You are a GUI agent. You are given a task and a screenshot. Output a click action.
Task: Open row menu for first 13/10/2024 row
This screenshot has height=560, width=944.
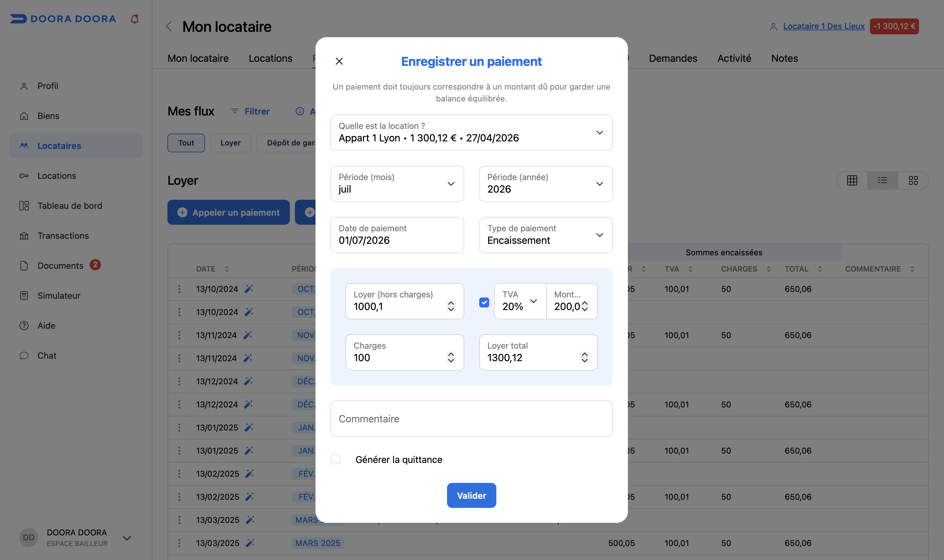179,289
